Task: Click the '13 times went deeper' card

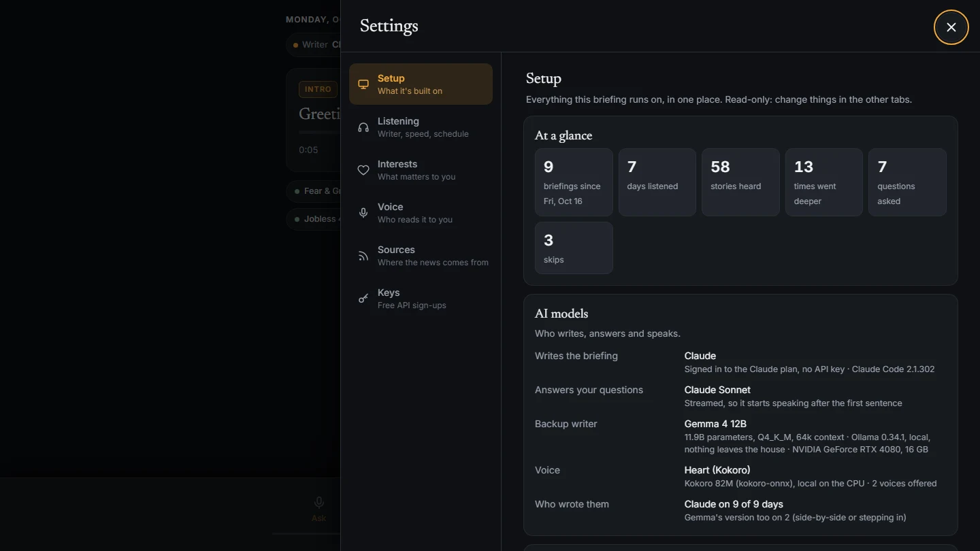Action: 824,182
